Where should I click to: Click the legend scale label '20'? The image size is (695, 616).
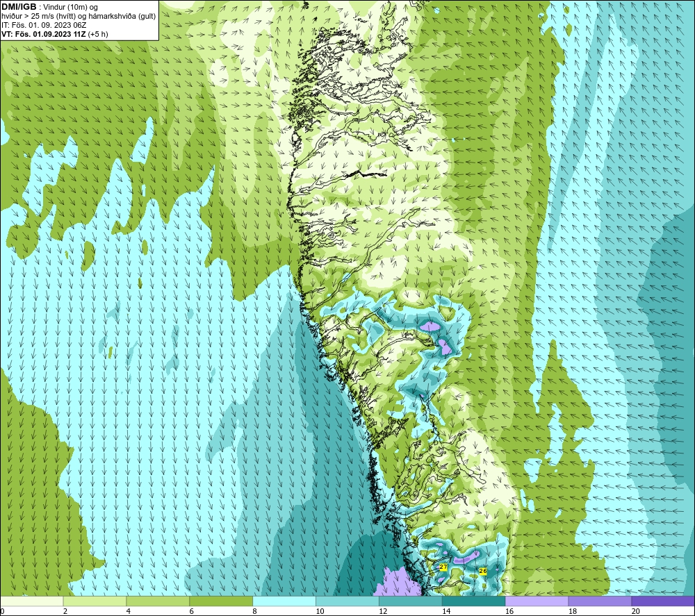pos(636,611)
